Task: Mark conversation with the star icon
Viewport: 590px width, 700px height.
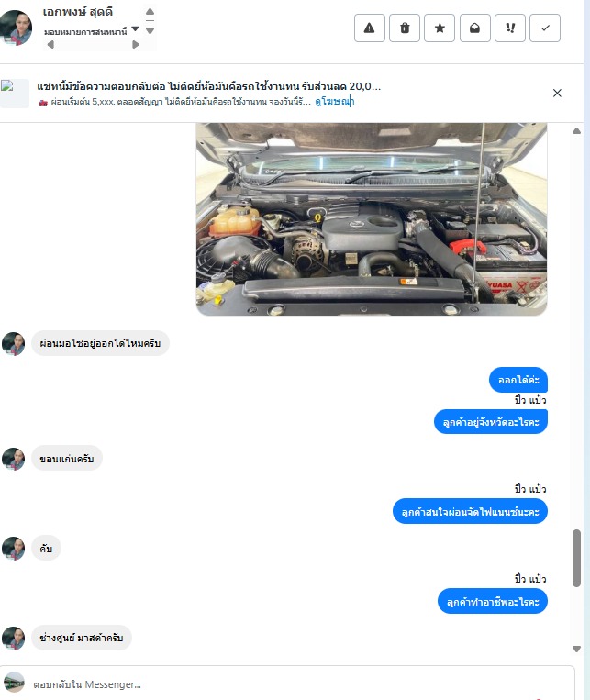Action: (x=440, y=28)
